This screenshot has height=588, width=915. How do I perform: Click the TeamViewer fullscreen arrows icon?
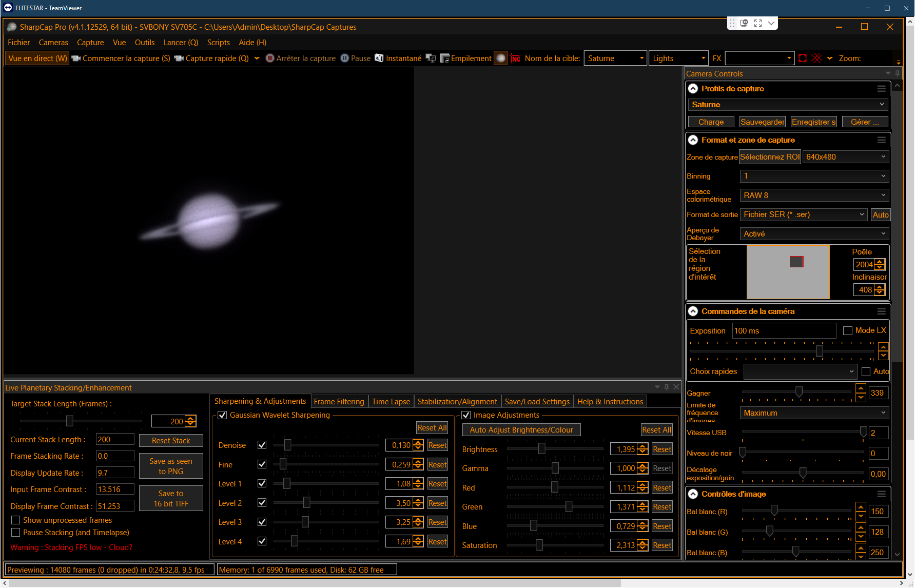(758, 23)
